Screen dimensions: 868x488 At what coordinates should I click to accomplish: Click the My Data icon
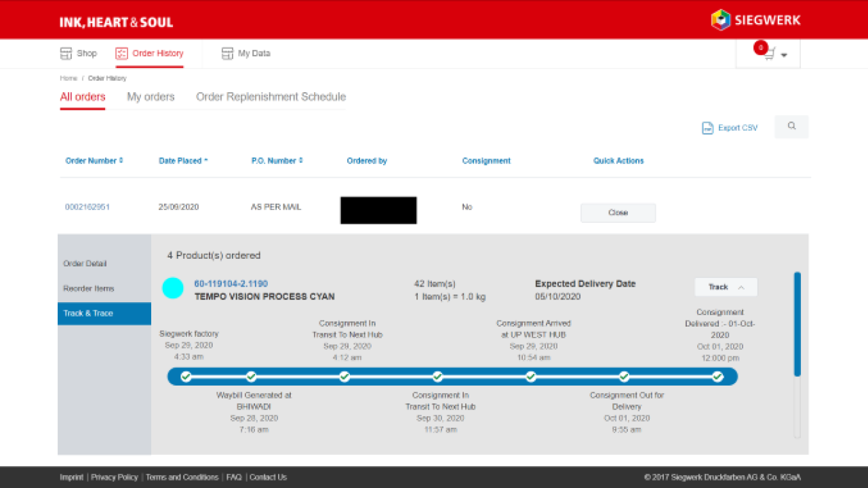pyautogui.click(x=227, y=54)
